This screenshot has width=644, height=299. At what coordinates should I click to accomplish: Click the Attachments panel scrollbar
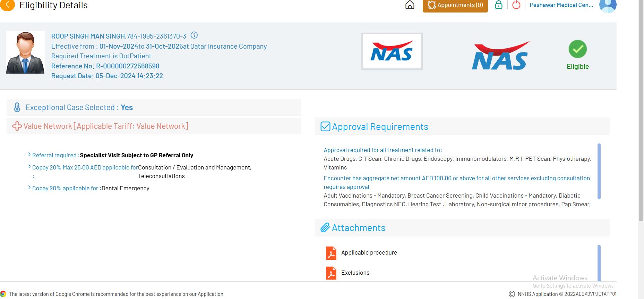(x=599, y=263)
